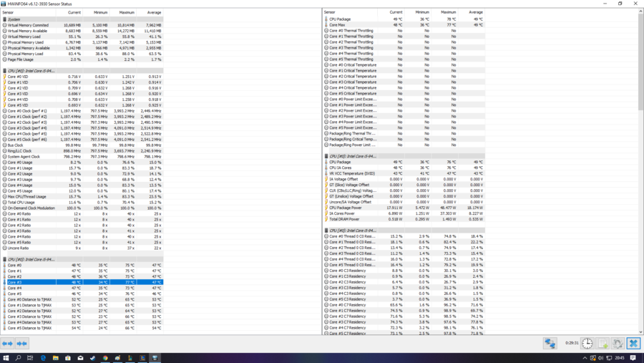This screenshot has width=644, height=363.
Task: Select the CPU IA Cores row
Action: point(404,168)
